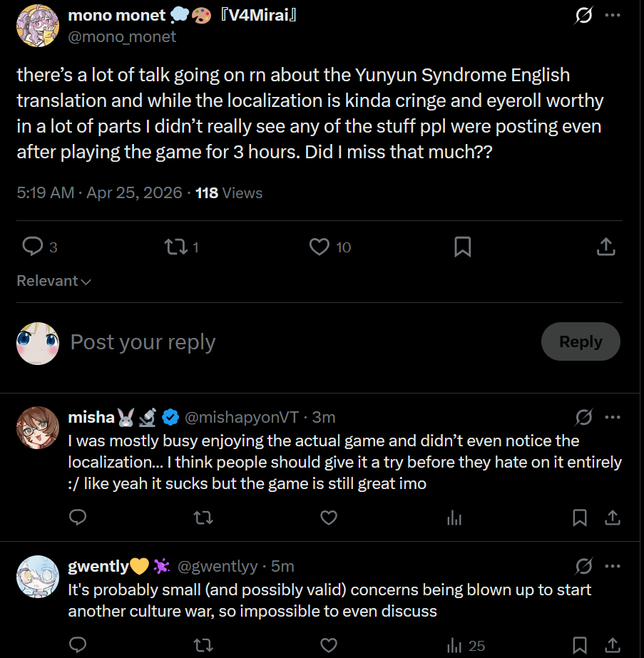This screenshot has height=658, width=644.
Task: Open @mishapyonVT profile link
Action: (241, 417)
